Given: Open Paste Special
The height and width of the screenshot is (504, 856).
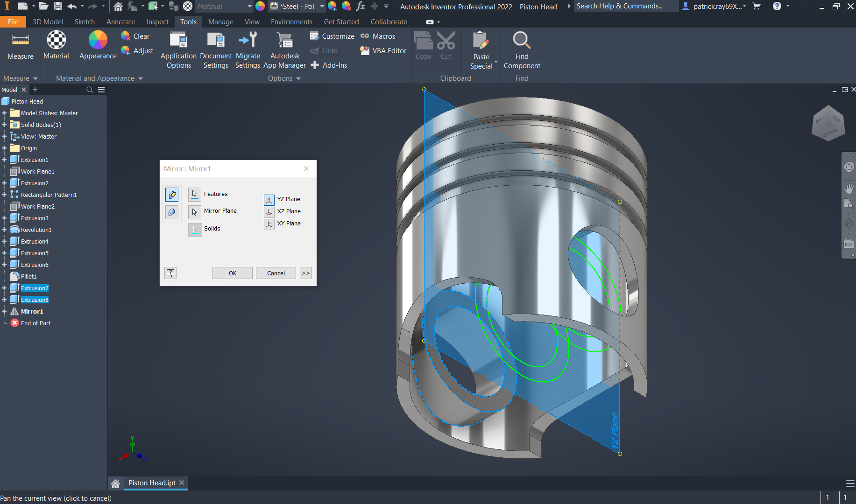Looking at the screenshot, I should (481, 50).
